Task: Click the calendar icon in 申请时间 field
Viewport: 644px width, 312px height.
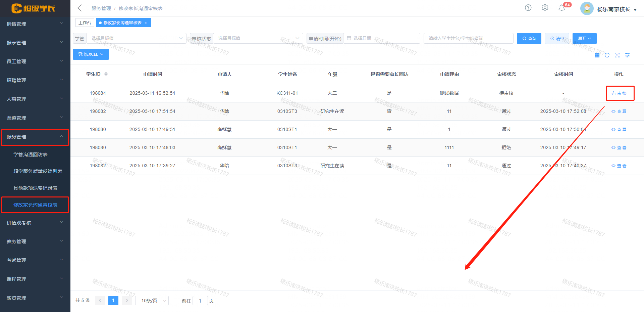Action: point(349,38)
